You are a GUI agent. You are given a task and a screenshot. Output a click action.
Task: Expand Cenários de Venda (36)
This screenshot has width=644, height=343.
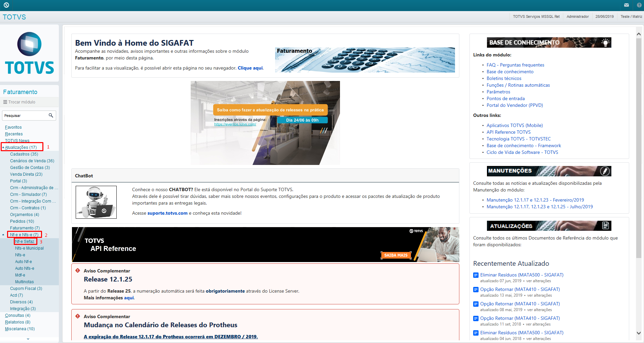click(32, 161)
